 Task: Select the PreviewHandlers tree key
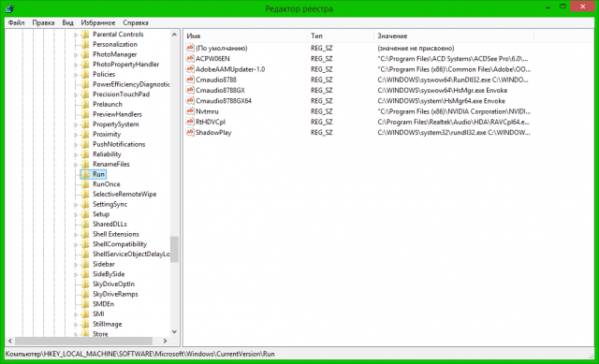117,114
